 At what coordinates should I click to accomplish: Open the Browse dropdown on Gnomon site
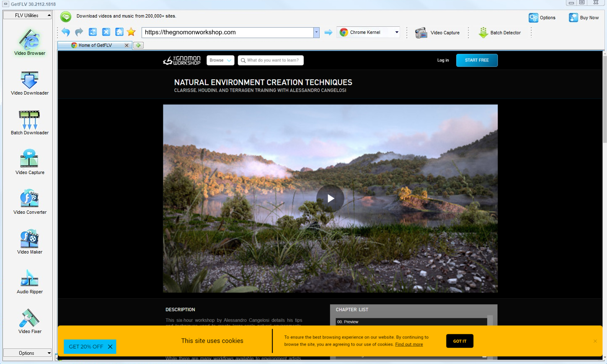[x=220, y=60]
